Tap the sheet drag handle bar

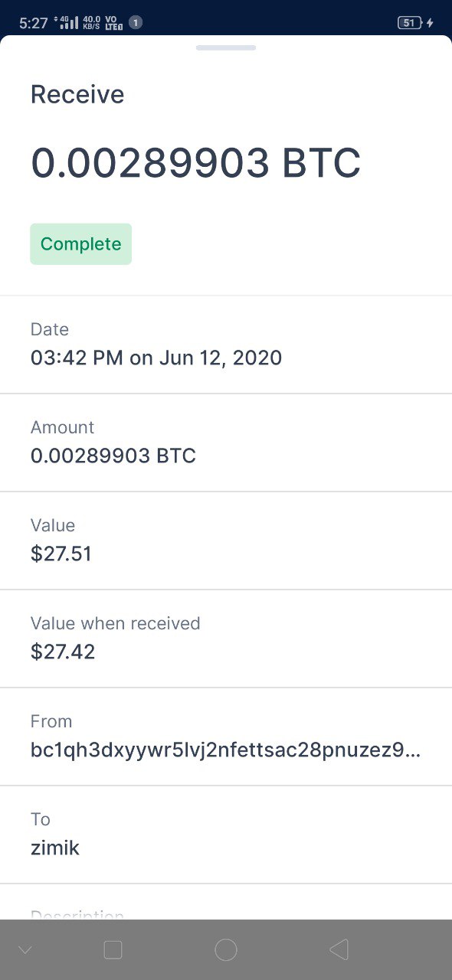click(226, 47)
